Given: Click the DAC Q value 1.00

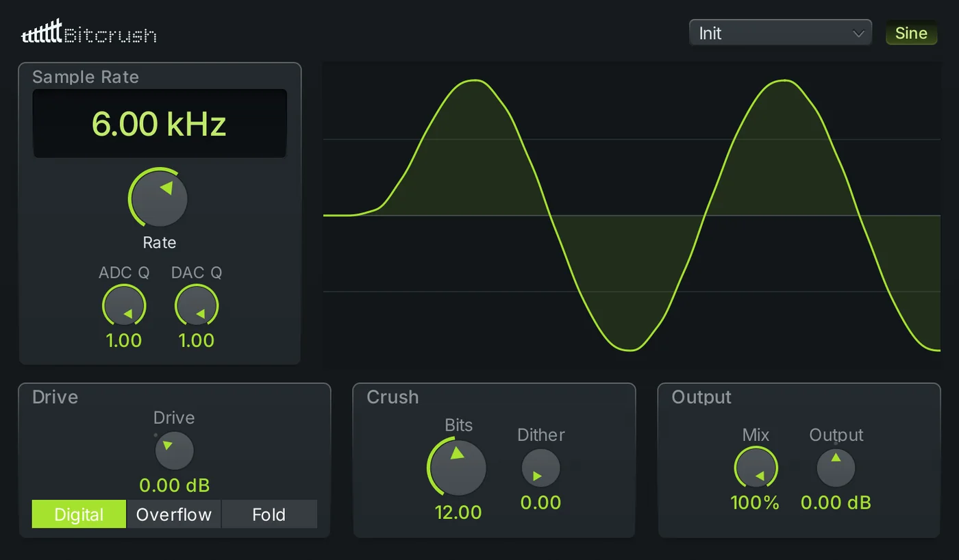Looking at the screenshot, I should [x=197, y=340].
